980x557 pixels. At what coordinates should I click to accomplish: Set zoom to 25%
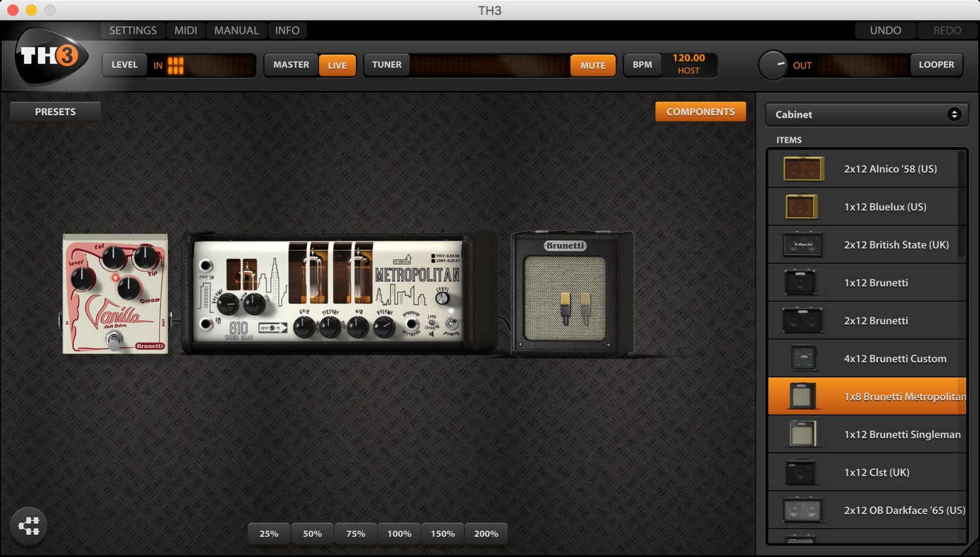point(269,534)
